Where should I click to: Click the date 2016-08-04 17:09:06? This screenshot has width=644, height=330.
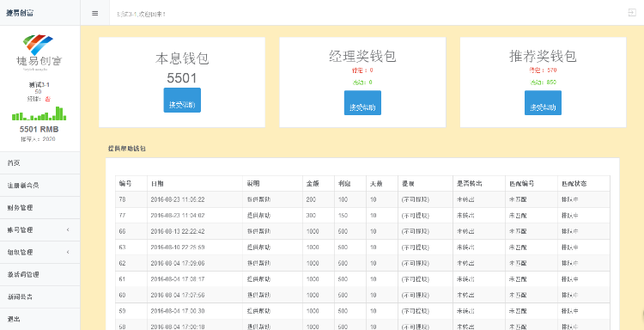pyautogui.click(x=178, y=263)
